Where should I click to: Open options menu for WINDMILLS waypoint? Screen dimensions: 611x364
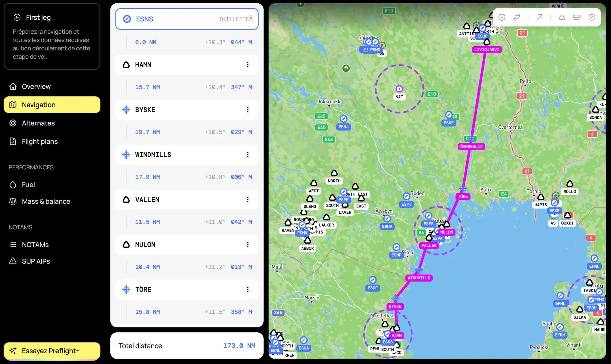tap(248, 154)
